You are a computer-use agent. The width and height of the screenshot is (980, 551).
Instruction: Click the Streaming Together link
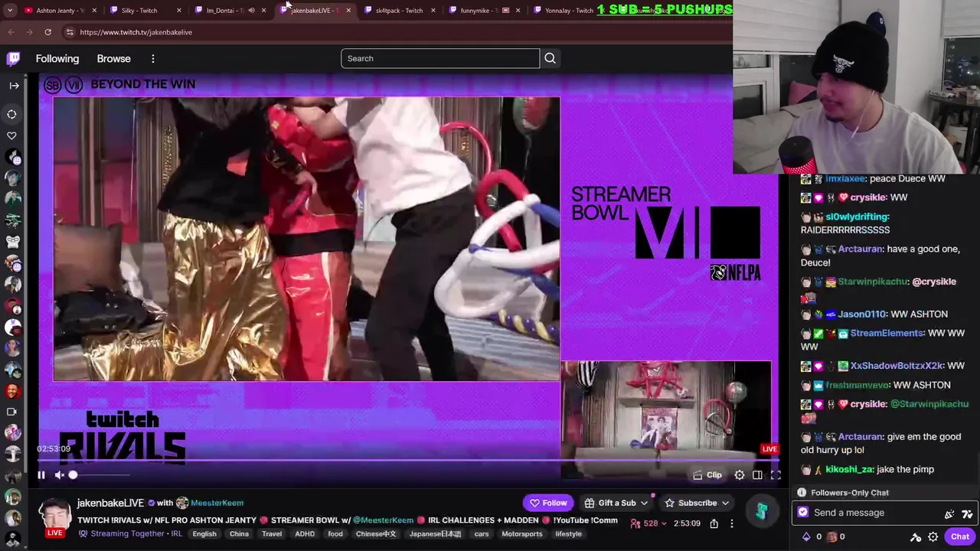pos(127,533)
